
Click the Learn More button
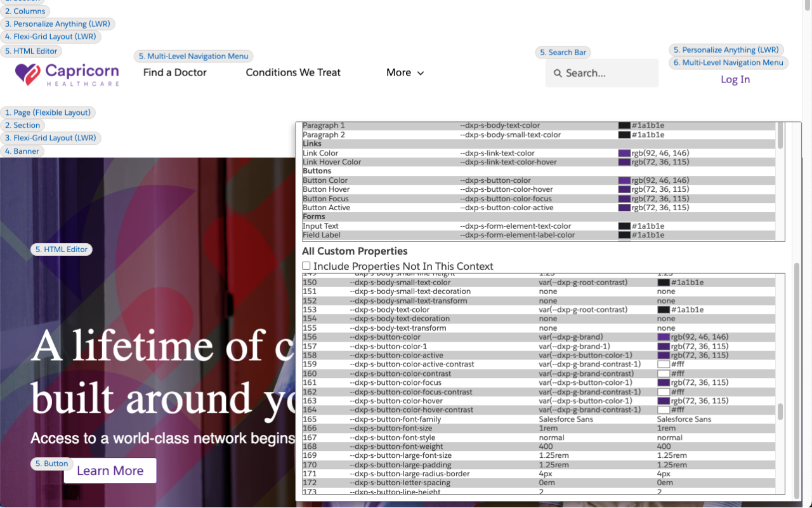[x=110, y=471]
